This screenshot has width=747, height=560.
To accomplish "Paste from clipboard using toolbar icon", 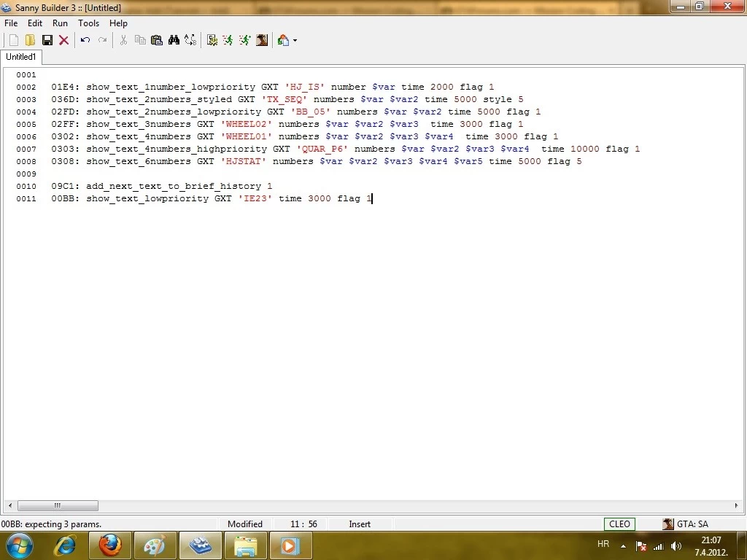I will pos(156,40).
